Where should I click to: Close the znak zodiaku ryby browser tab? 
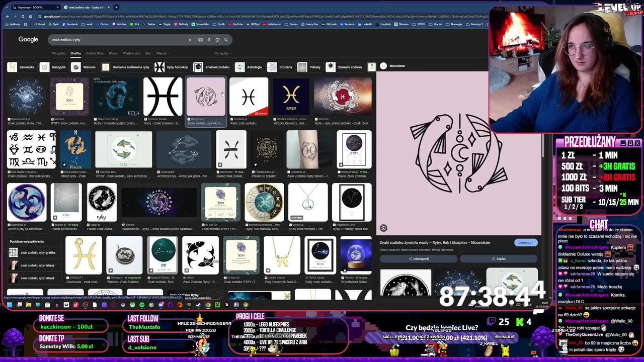pyautogui.click(x=108, y=7)
